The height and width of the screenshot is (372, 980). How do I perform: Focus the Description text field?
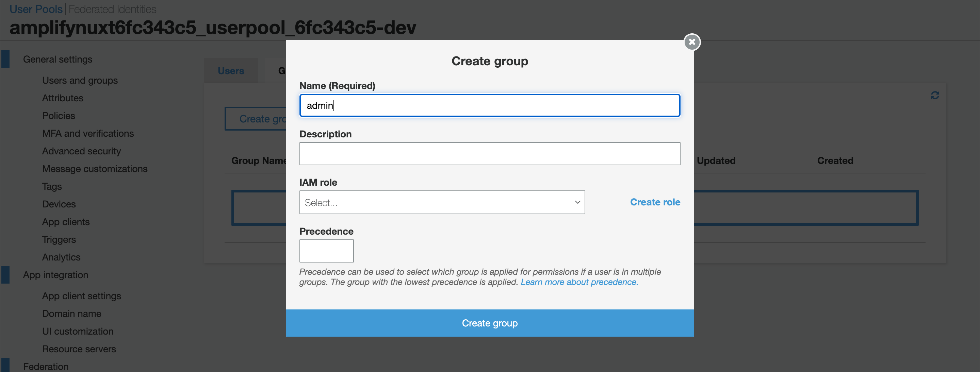490,153
